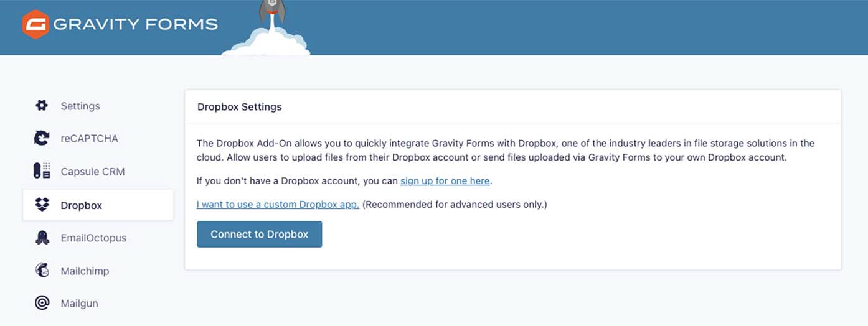The image size is (868, 326).
Task: Click the Mailchimp monkey icon
Action: (x=42, y=271)
